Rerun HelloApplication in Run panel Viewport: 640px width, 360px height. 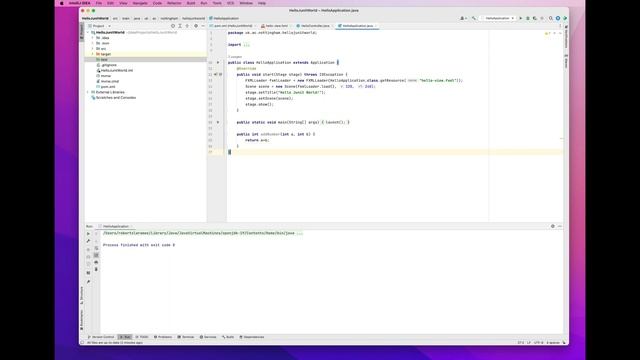pyautogui.click(x=88, y=234)
